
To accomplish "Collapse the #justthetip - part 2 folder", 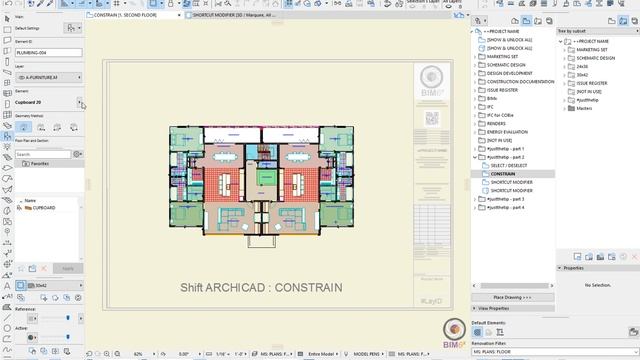I will click(475, 157).
